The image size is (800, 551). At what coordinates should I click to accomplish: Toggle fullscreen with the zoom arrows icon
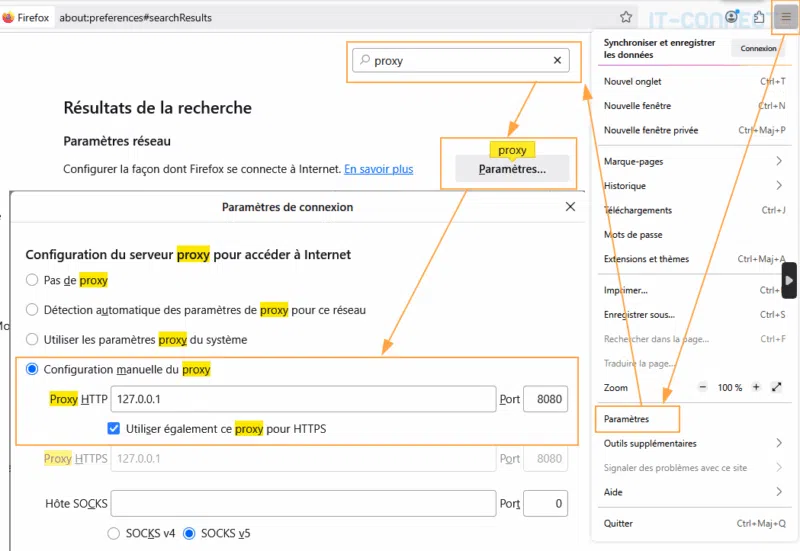pos(777,387)
